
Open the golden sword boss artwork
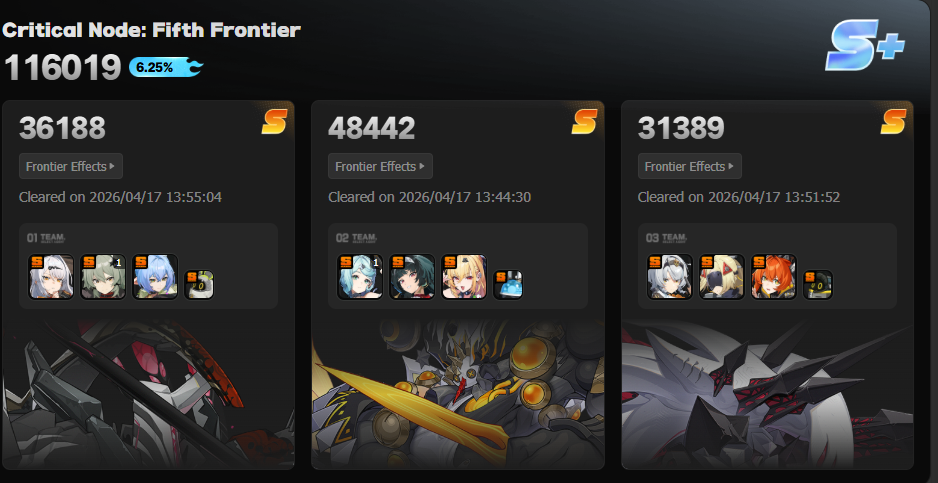coord(458,393)
